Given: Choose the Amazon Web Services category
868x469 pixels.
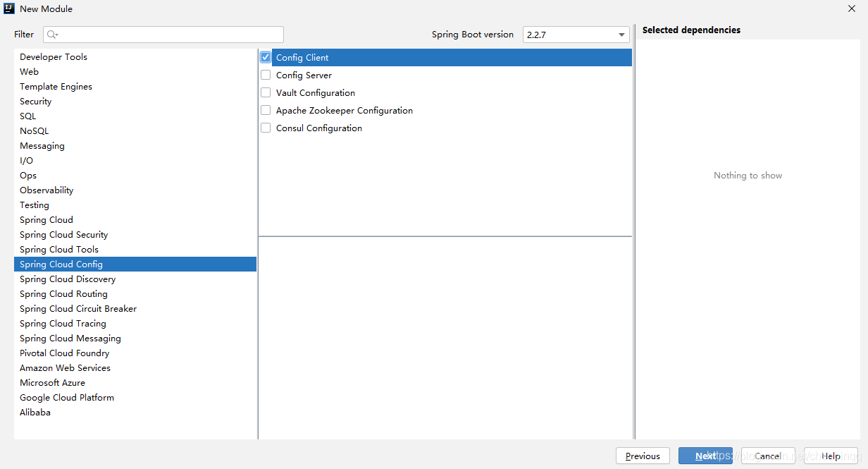Looking at the screenshot, I should 135,368.
